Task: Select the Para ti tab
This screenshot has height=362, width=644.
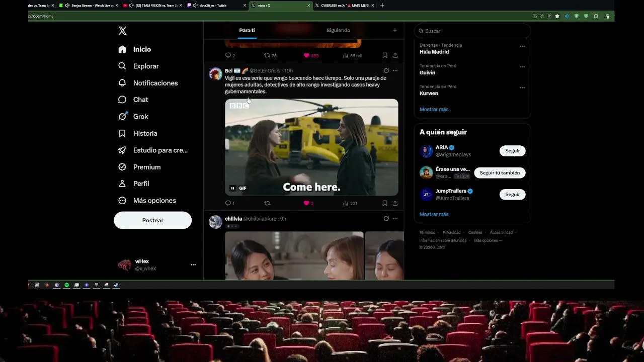Action: click(247, 30)
